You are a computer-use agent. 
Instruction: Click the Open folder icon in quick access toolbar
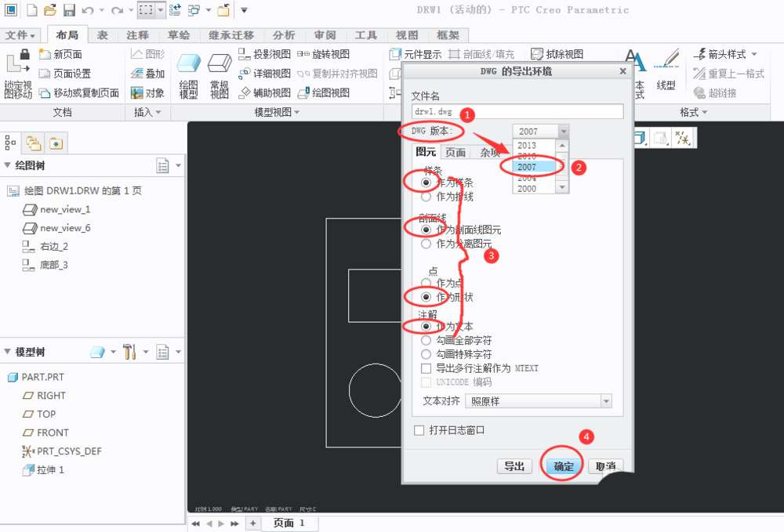coord(50,9)
